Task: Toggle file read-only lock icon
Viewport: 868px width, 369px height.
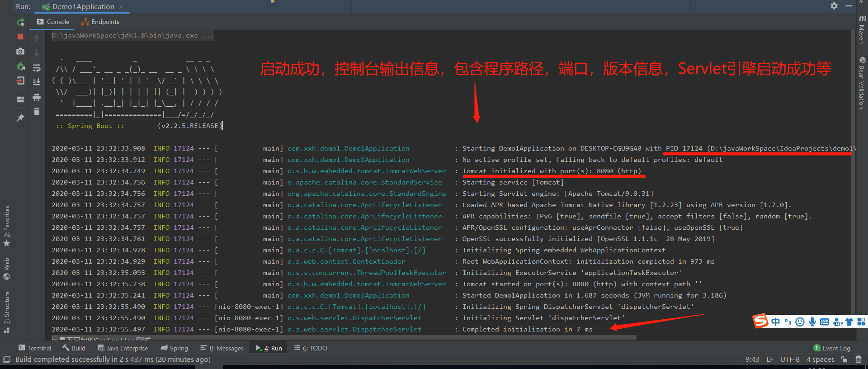Action: 844,360
